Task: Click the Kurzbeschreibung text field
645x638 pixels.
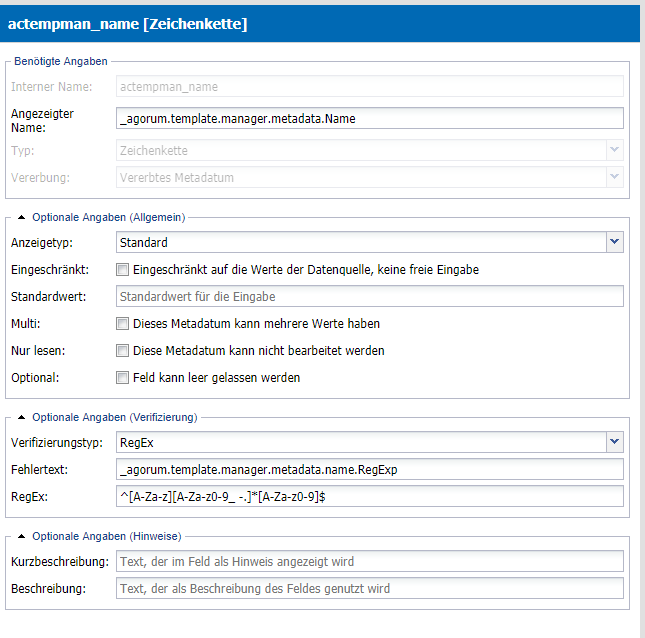Action: coord(369,561)
